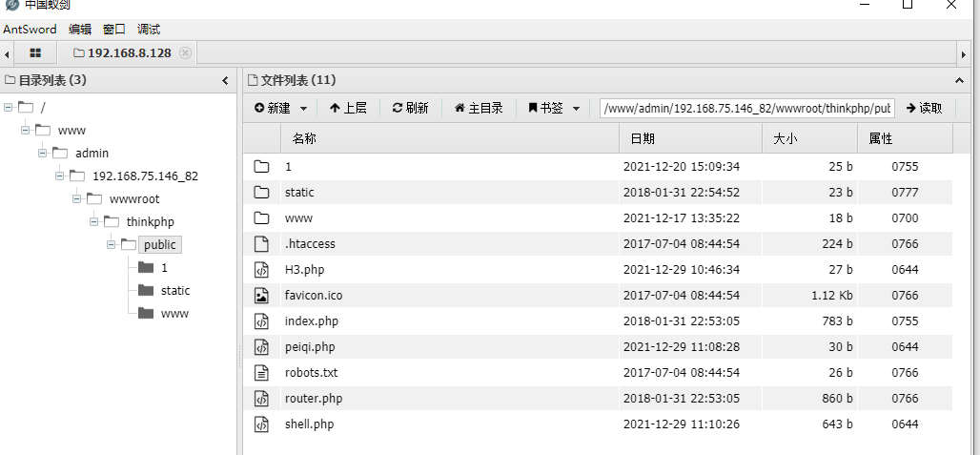This screenshot has width=980, height=455.
Task: Click code file icon of peiqi.php
Action: click(x=262, y=347)
